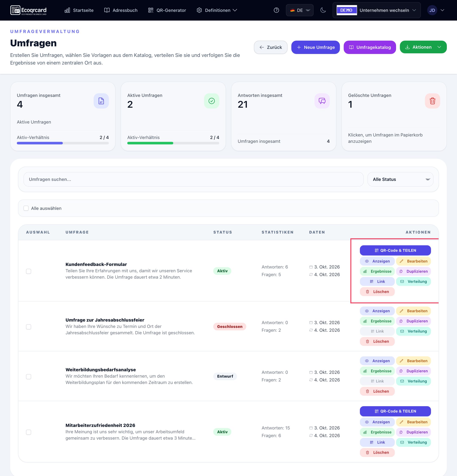Open Unternehmen wechseln dropdown
Viewport: 457px width, 476px height.
click(376, 10)
